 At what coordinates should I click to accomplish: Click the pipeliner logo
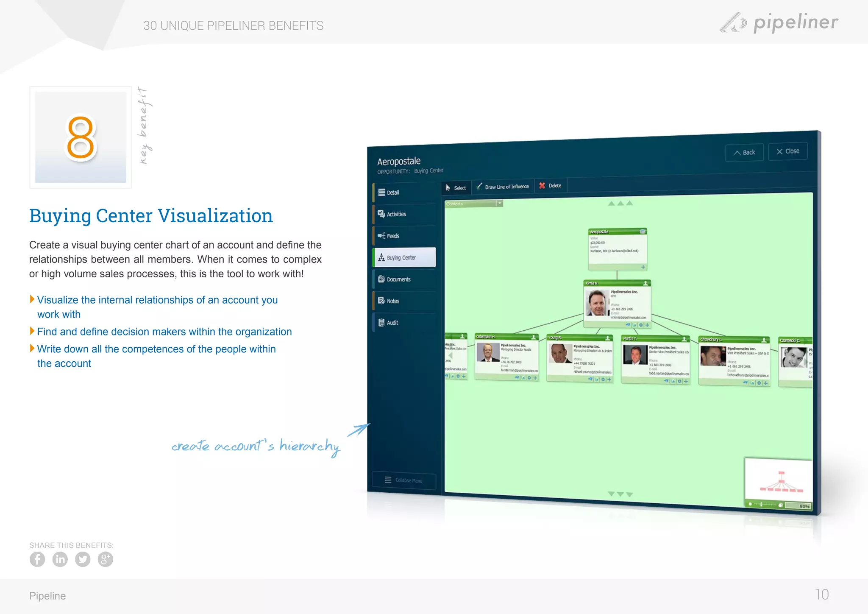779,22
